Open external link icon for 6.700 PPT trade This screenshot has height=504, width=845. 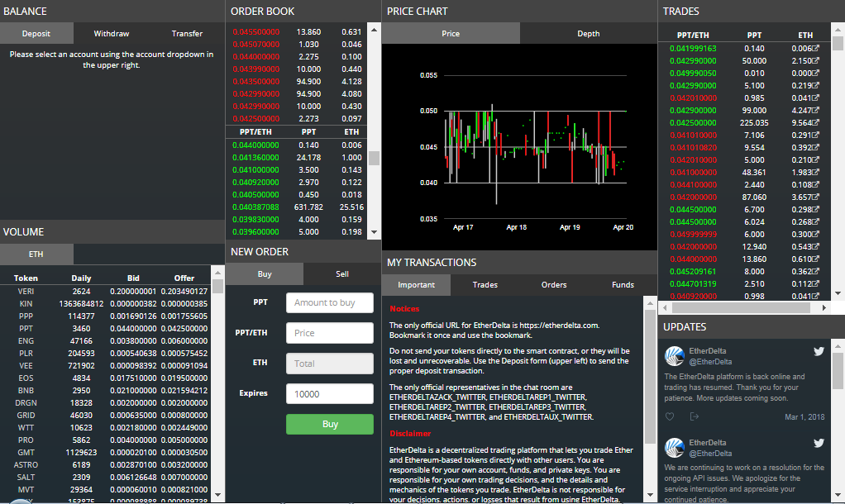816,209
